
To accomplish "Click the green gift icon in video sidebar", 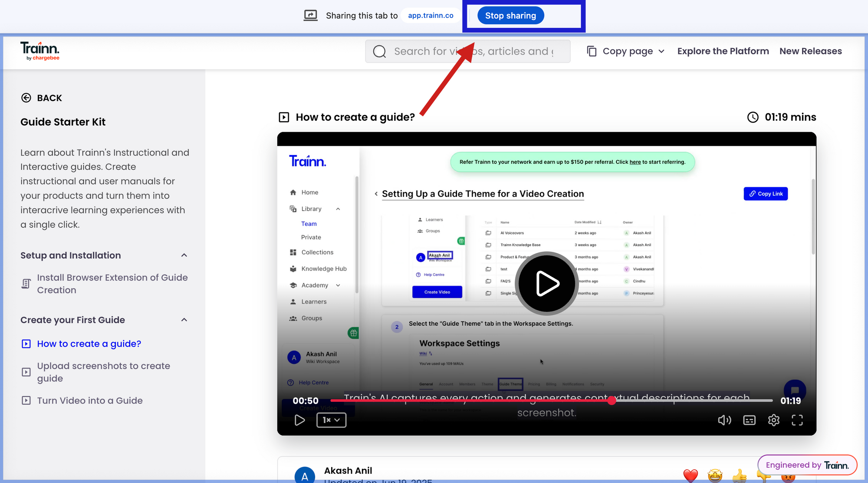I will pyautogui.click(x=353, y=333).
